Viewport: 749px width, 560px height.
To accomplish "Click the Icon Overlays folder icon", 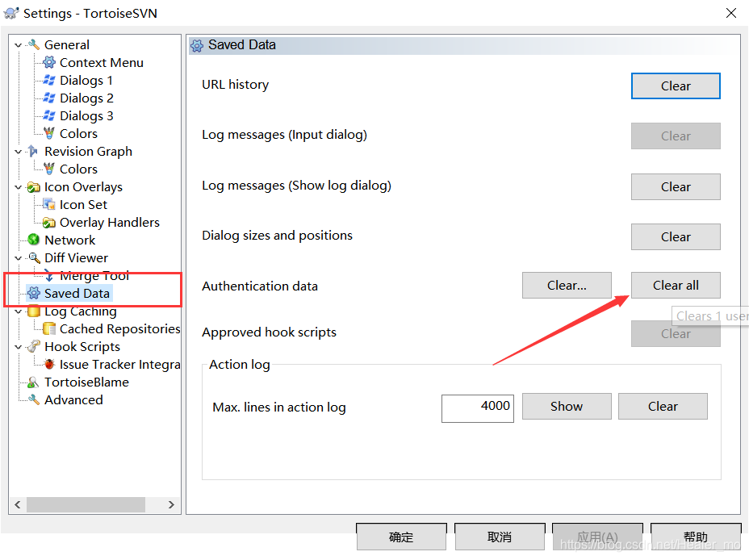I will [33, 186].
